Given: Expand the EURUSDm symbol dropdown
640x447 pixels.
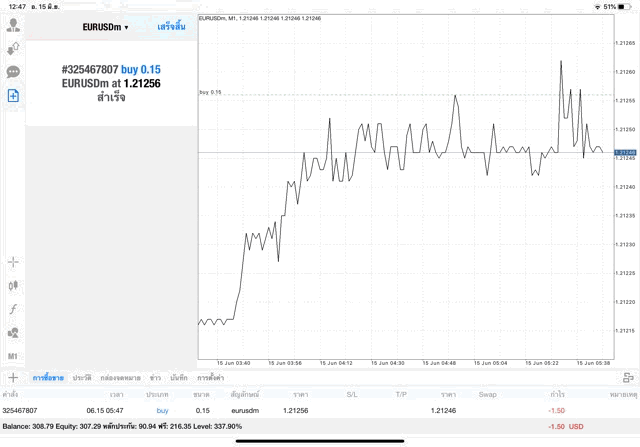Looking at the screenshot, I should click(105, 27).
